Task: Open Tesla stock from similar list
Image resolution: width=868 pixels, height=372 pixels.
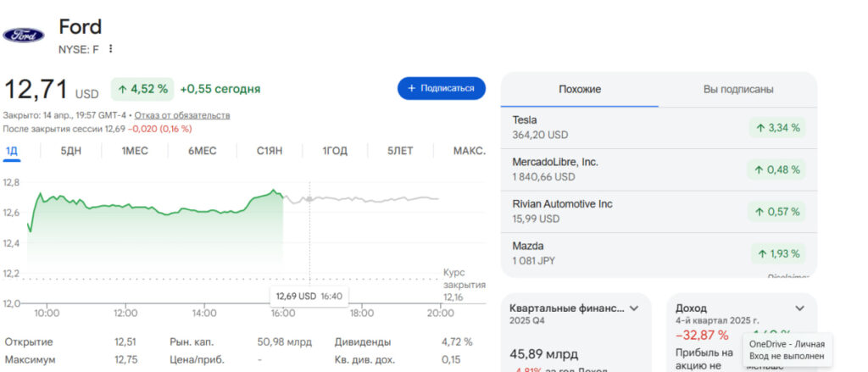Action: (x=525, y=119)
